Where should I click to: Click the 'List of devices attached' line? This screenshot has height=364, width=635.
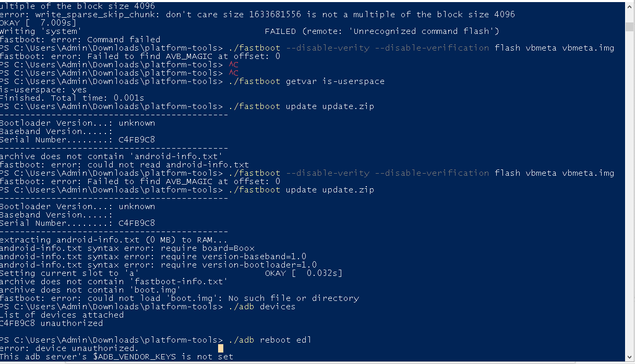(62, 315)
